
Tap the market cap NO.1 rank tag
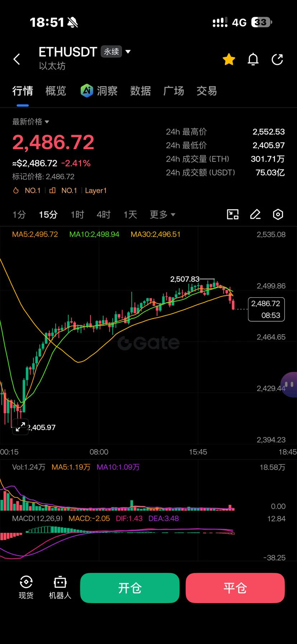coord(63,190)
